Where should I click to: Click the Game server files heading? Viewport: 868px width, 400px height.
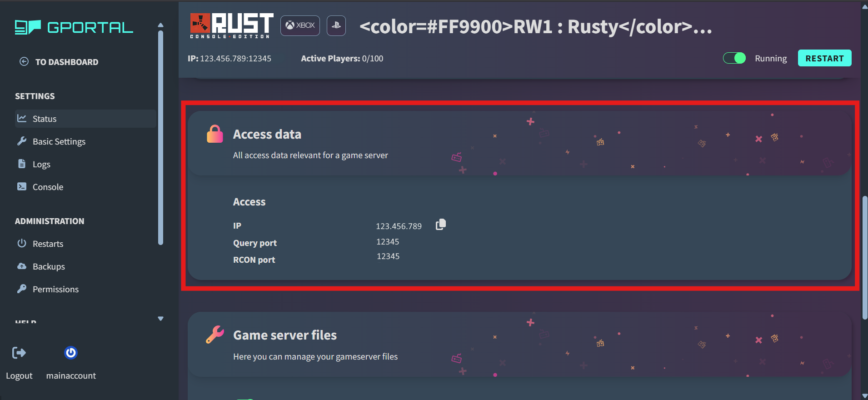(285, 335)
